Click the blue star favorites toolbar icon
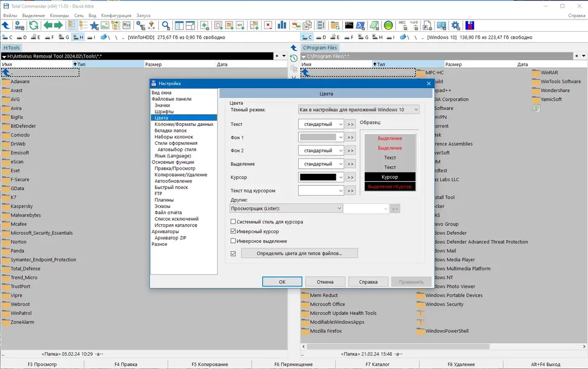Viewport: 588px width, 369px height. tap(94, 25)
